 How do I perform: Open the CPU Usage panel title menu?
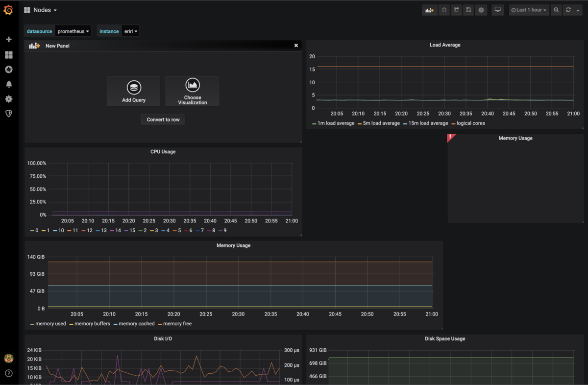point(163,152)
